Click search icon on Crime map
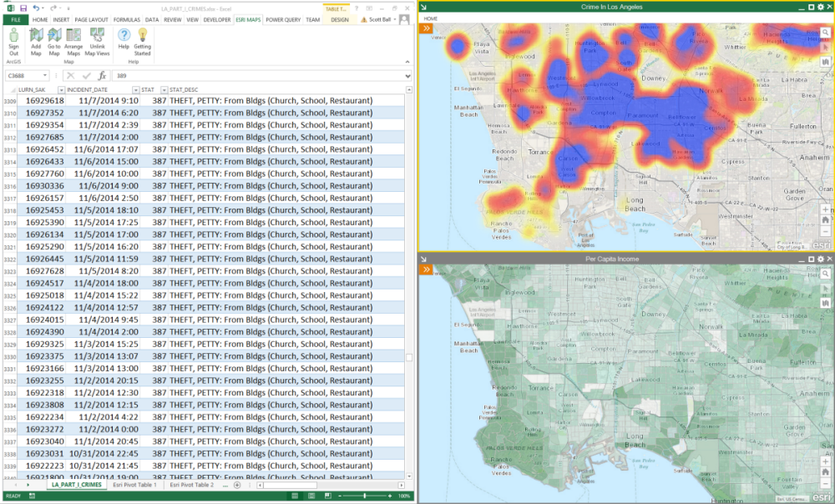 pos(826,33)
